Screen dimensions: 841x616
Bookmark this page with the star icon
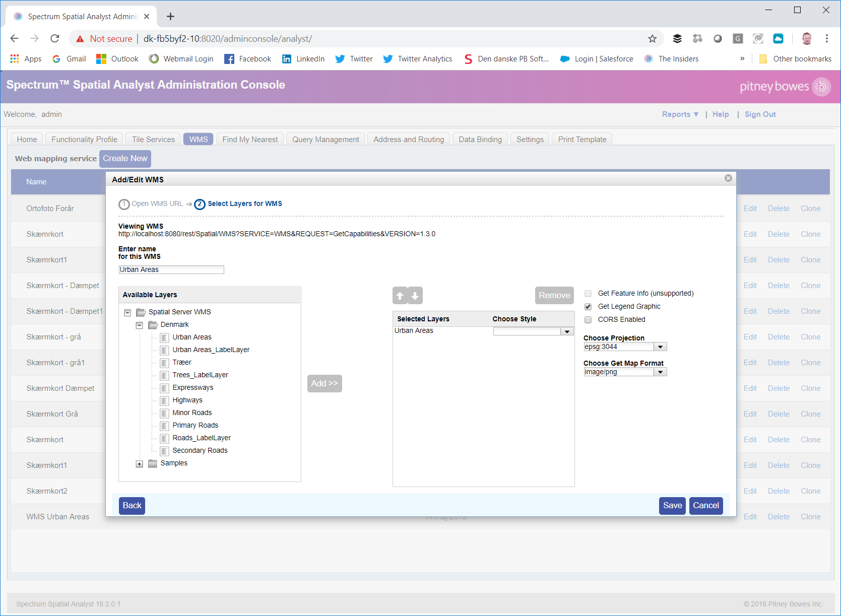coord(652,39)
